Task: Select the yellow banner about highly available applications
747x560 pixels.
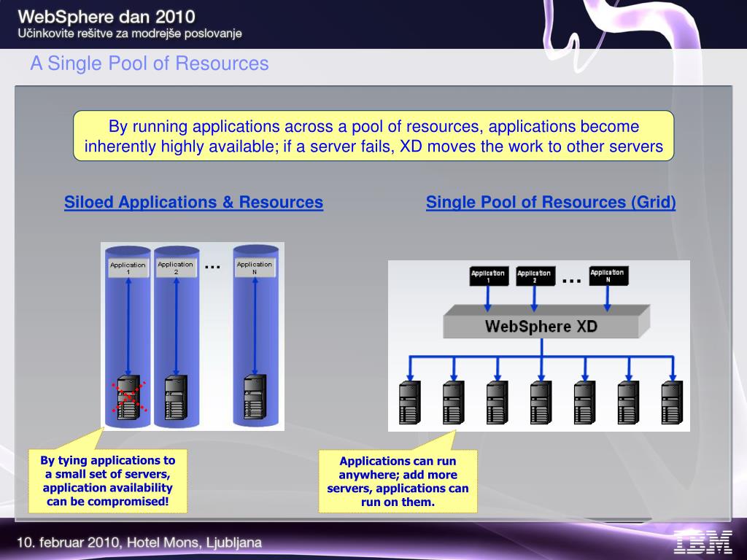Action: pos(373,136)
